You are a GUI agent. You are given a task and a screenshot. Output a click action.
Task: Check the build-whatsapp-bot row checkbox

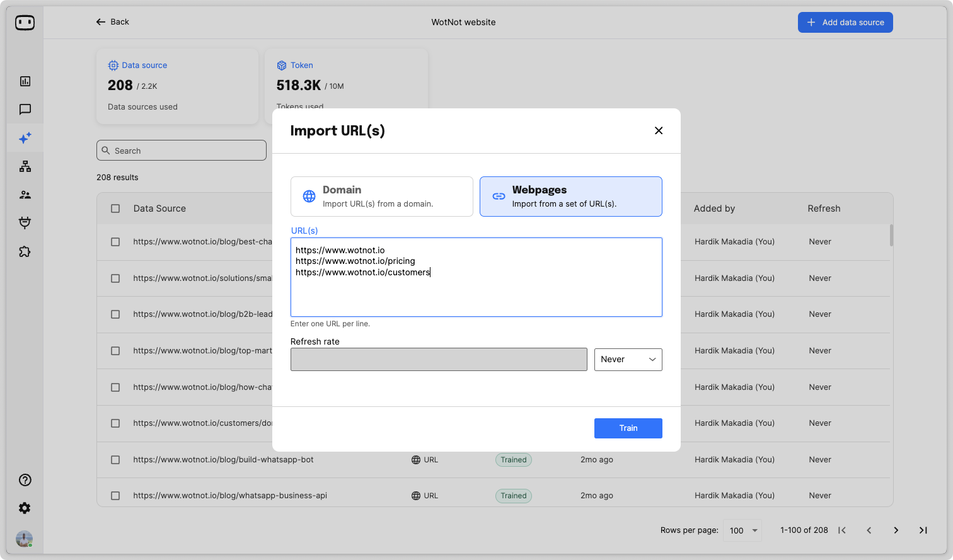coord(115,460)
